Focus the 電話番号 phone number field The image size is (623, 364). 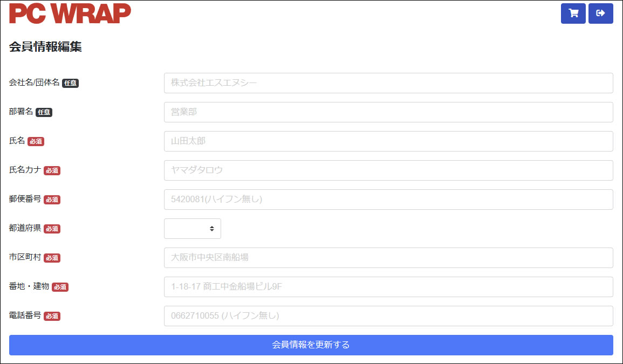(x=388, y=316)
